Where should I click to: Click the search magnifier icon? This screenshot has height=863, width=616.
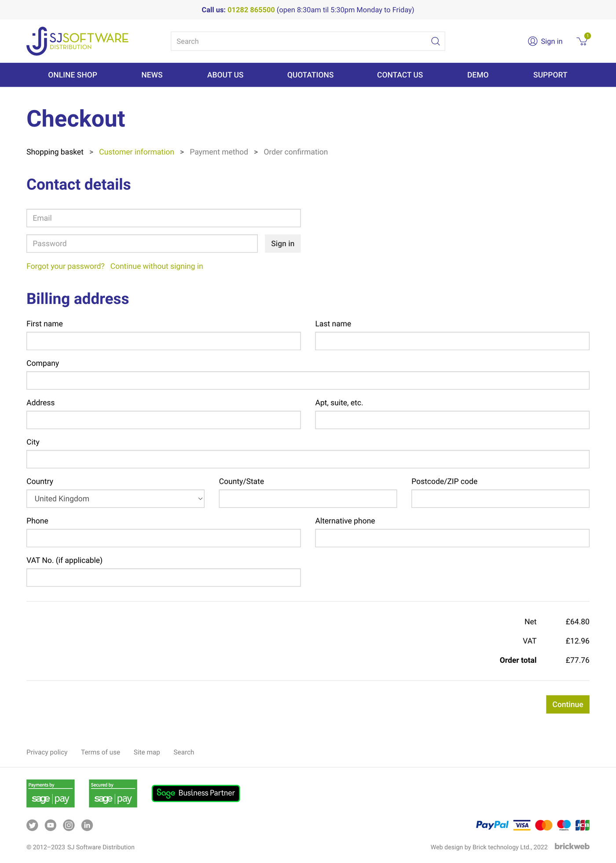point(435,41)
